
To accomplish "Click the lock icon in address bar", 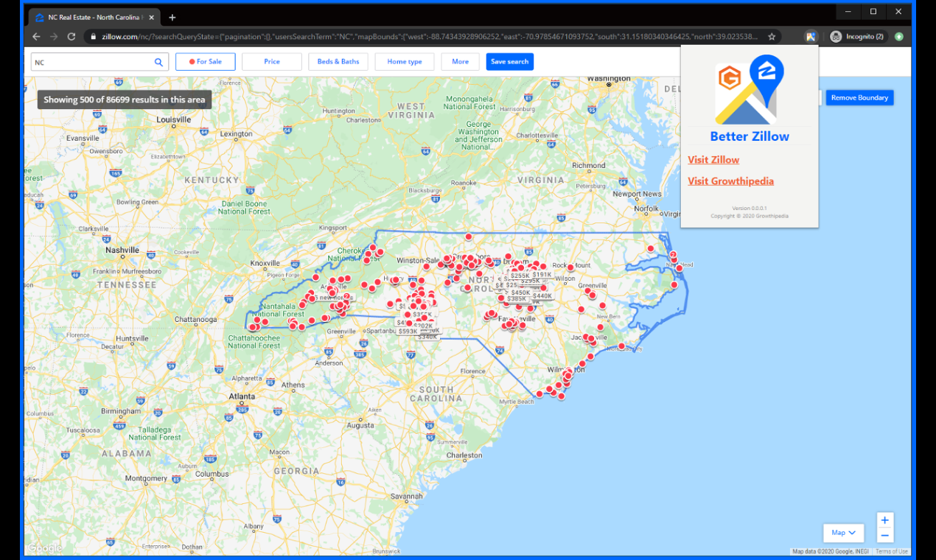I will [x=93, y=36].
